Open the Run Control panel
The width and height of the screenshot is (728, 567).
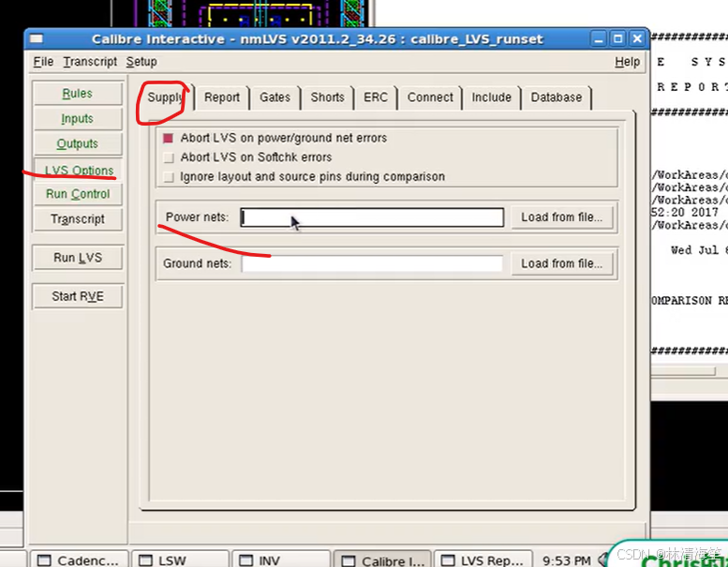[x=78, y=194]
